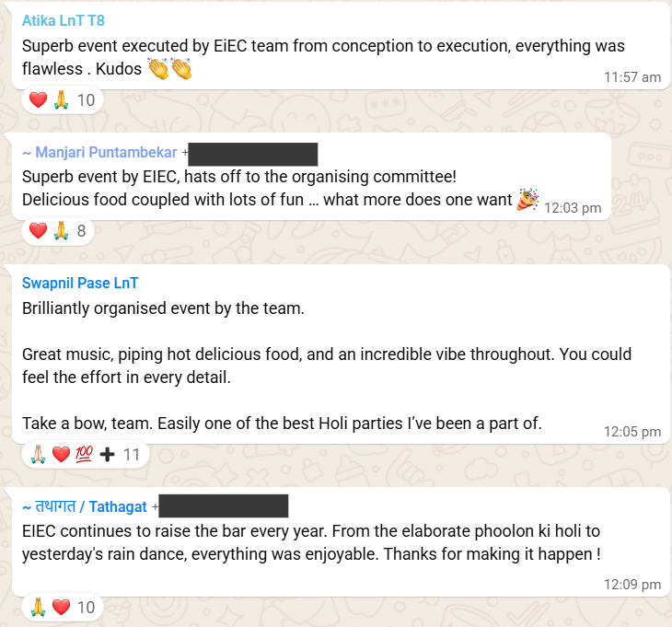Click the party popper emoji in Manjari's message
This screenshot has width=672, height=627.
pos(527,199)
